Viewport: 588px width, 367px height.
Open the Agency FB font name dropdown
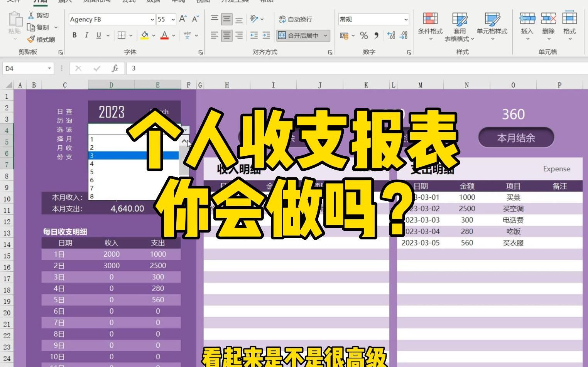click(152, 19)
